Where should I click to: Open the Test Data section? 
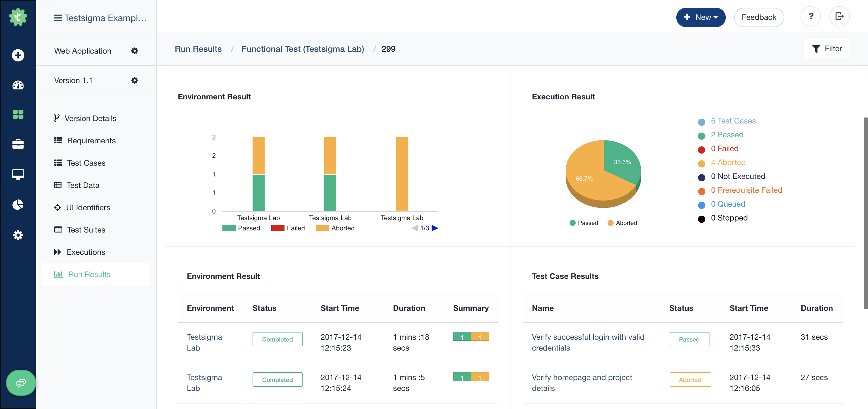click(x=83, y=185)
